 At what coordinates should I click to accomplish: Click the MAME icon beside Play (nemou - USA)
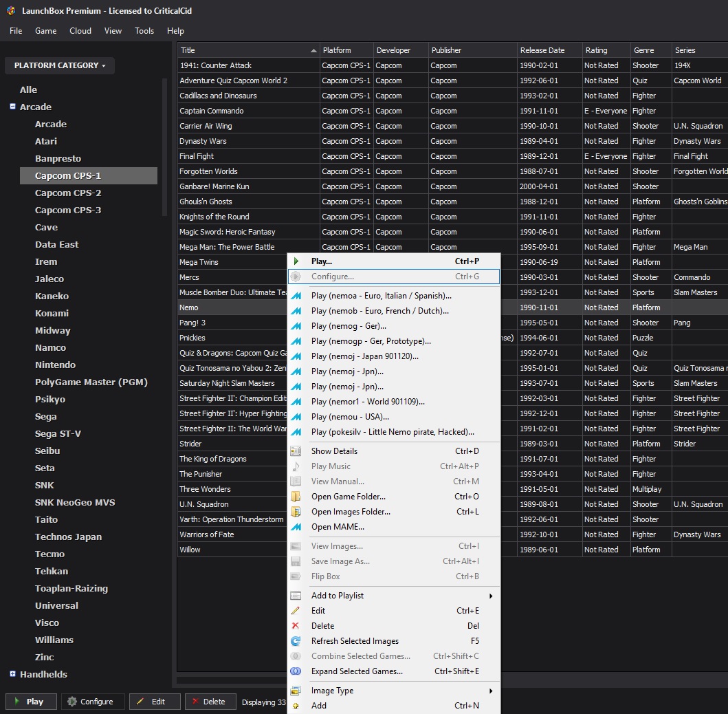[x=296, y=417]
